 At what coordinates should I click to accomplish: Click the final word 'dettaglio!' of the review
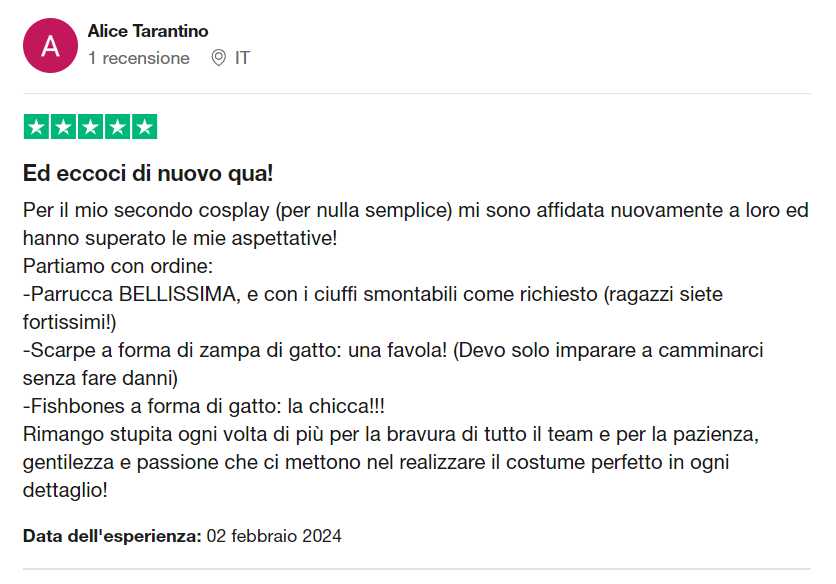pyautogui.click(x=65, y=490)
